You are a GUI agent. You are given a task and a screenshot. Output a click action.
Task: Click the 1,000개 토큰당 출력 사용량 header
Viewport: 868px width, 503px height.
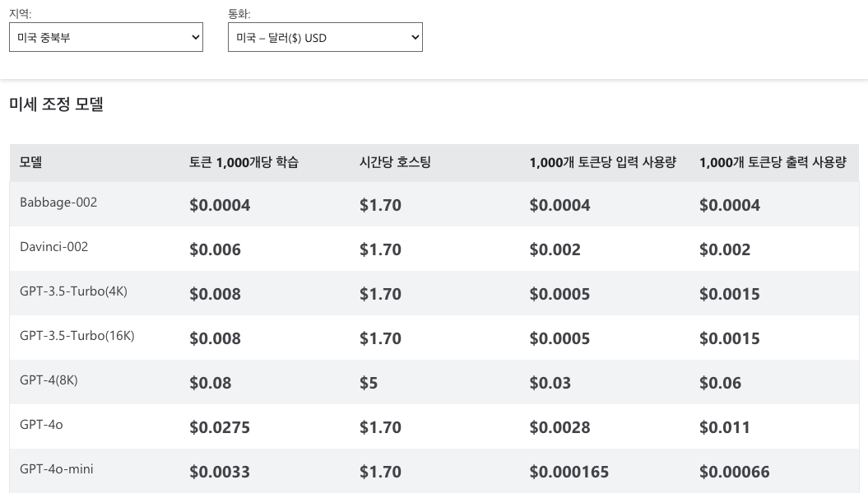tap(773, 162)
